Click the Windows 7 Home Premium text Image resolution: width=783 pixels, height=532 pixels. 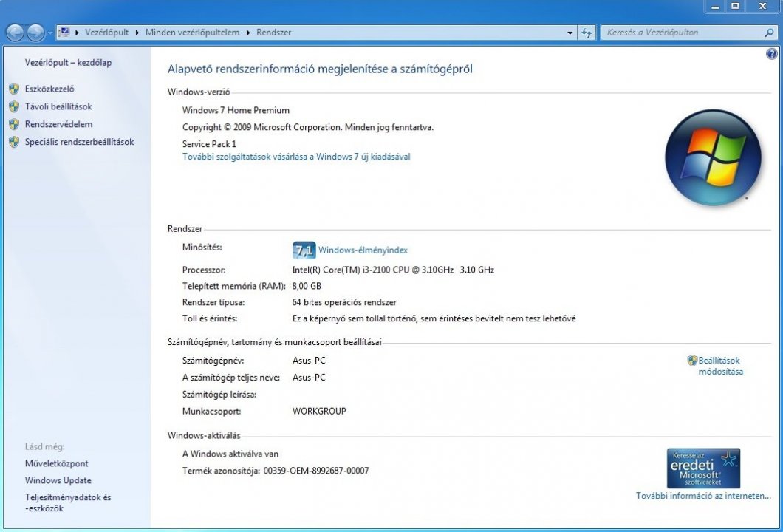[x=236, y=110]
